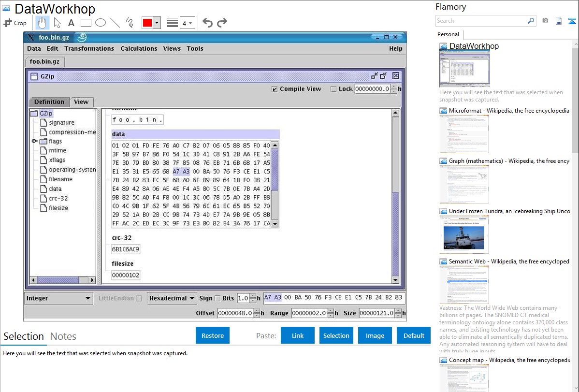Toggle the Compile View checkbox
Screen dimensions: 579x392
click(x=275, y=89)
